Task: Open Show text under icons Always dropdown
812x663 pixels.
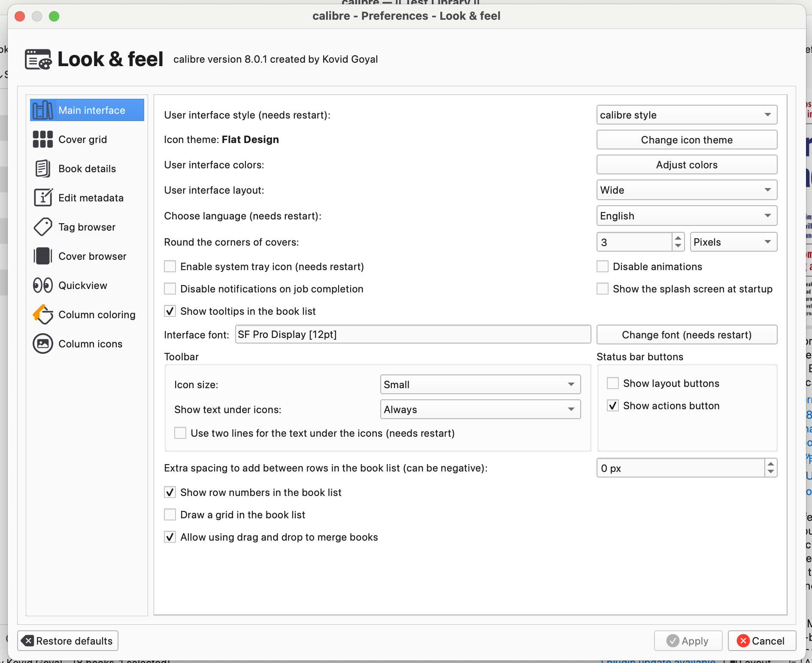Action: (480, 410)
